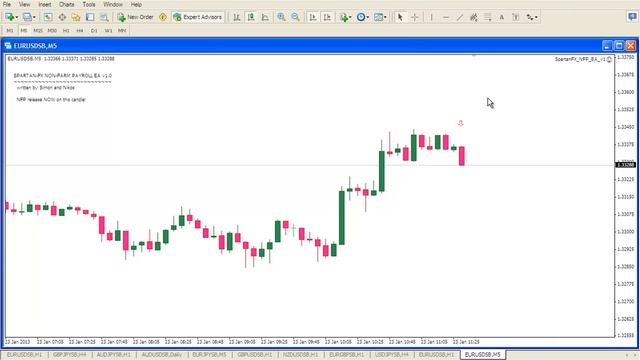Image resolution: width=640 pixels, height=360 pixels.
Task: Click the EA smiley face on chart
Action: 609,60
